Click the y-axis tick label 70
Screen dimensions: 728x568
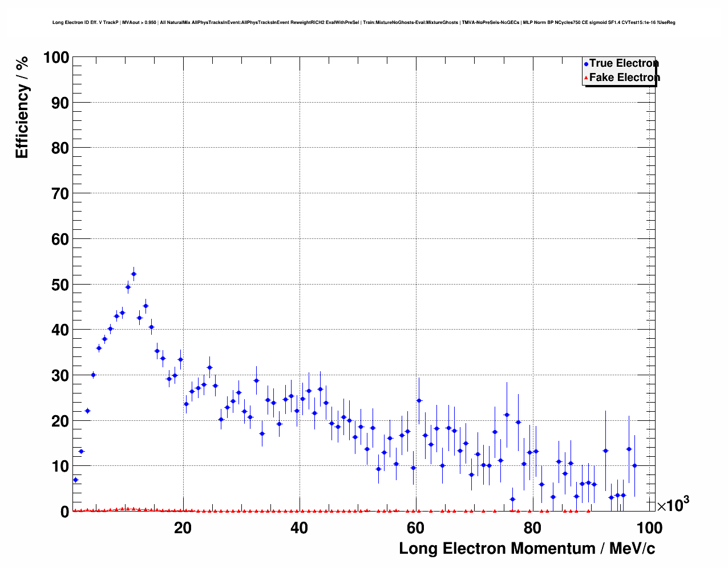pos(60,194)
